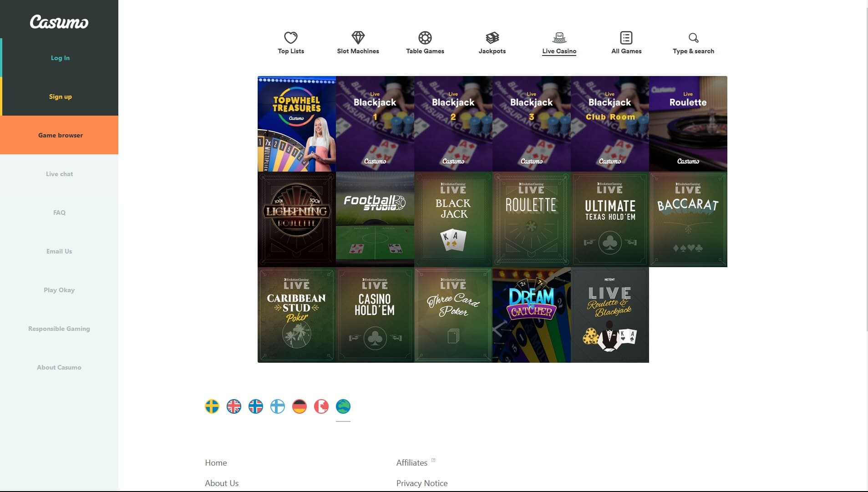Open Lightning Roulette game
The image size is (868, 492).
pos(297,219)
